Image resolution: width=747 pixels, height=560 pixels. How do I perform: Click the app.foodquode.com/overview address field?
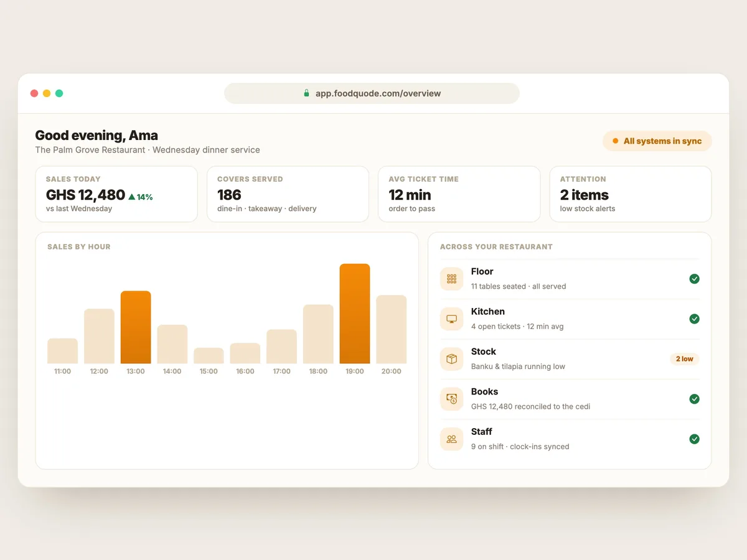(x=372, y=93)
